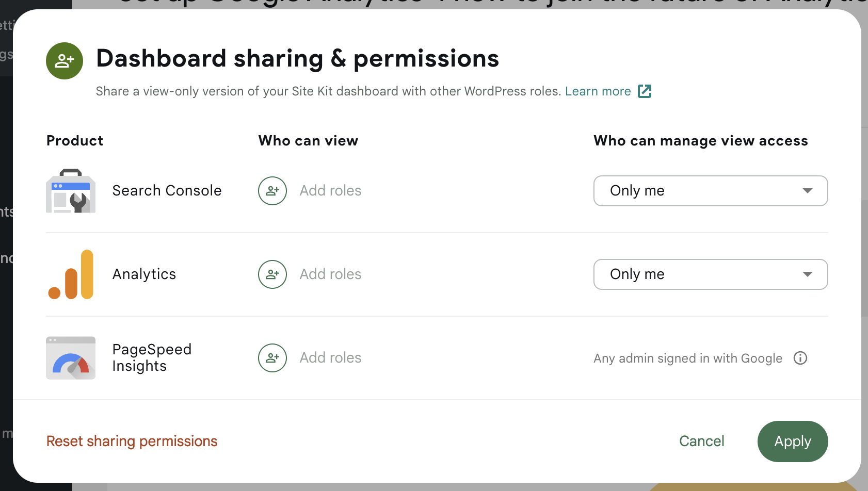
Task: Open the Learn more link
Action: 598,91
